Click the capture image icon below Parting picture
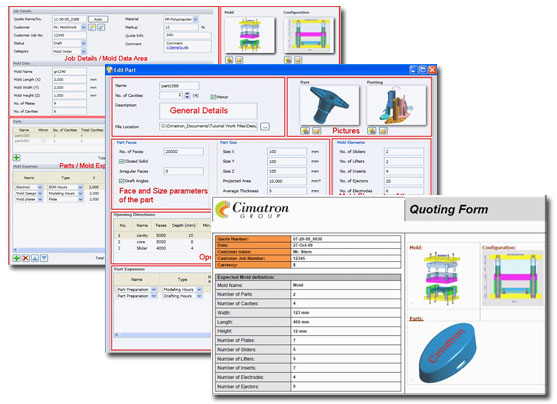 coord(372,131)
